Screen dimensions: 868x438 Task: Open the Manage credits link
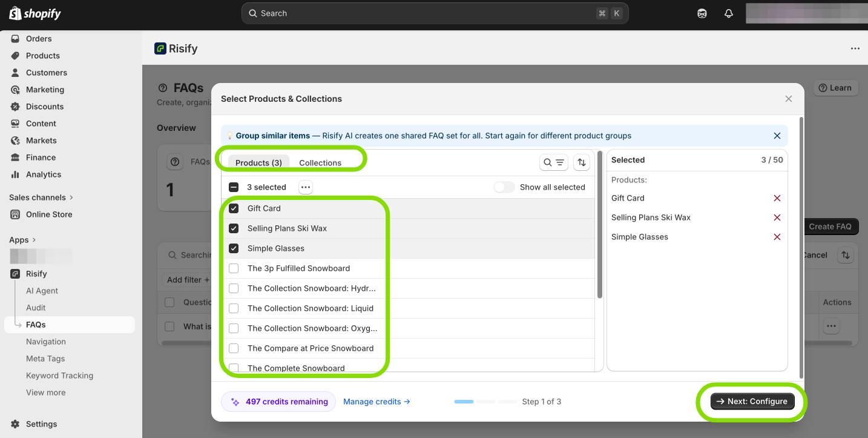376,401
